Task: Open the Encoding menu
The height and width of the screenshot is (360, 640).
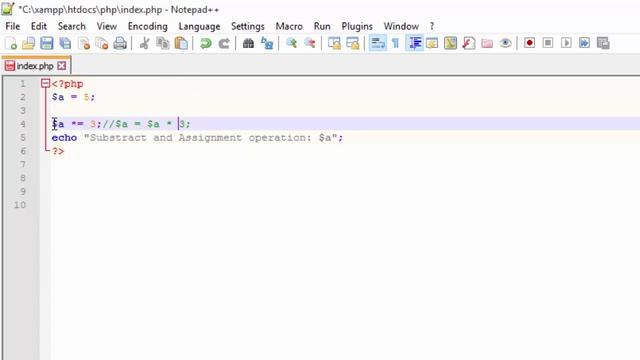Action: point(148,26)
